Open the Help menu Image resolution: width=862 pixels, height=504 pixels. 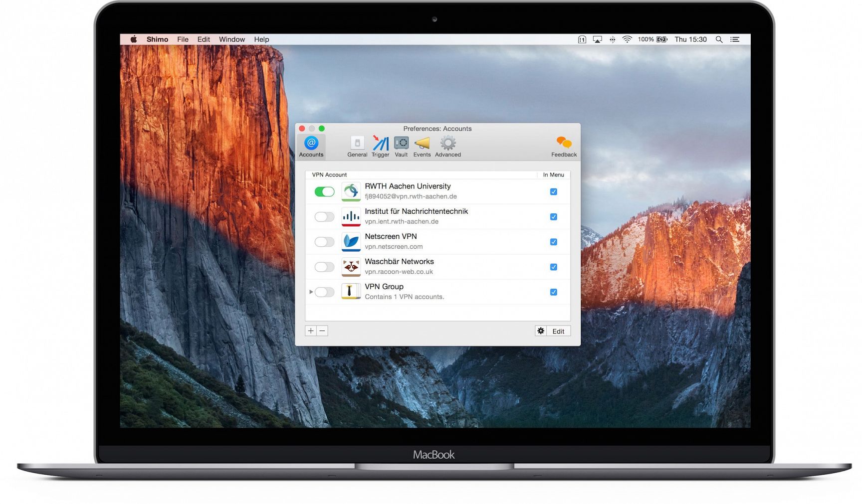point(261,39)
